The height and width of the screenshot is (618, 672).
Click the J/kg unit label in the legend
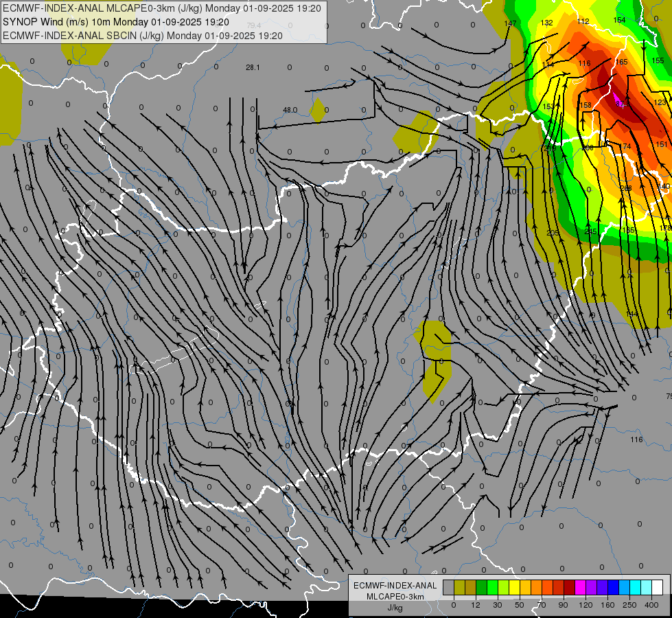[x=395, y=608]
